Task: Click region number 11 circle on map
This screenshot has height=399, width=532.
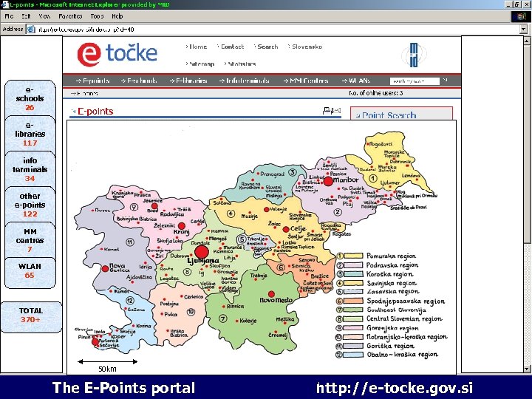Action: point(129,242)
